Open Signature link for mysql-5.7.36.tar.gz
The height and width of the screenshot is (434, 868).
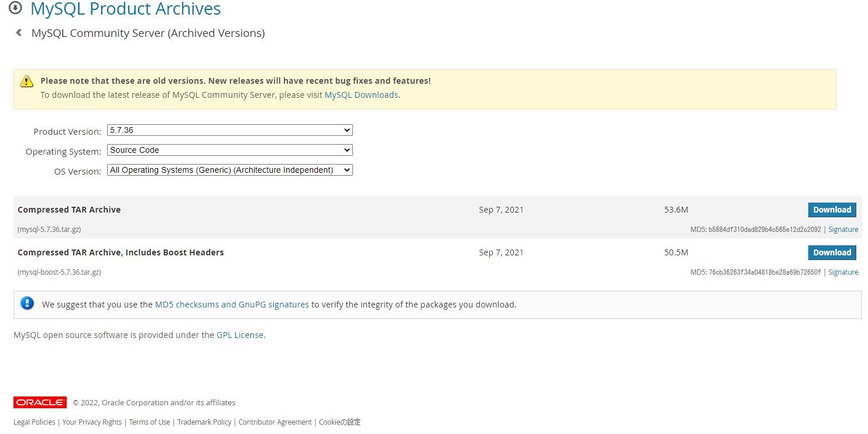[x=843, y=230]
